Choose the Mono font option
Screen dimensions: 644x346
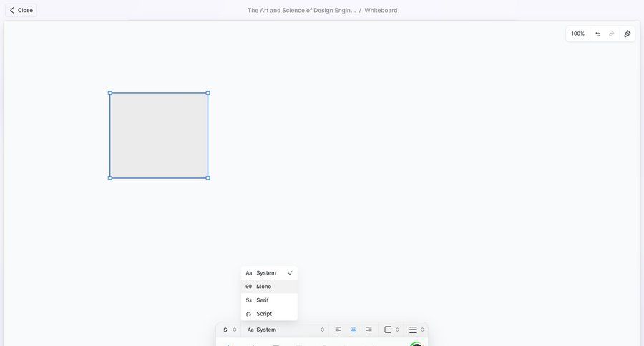coord(269,287)
